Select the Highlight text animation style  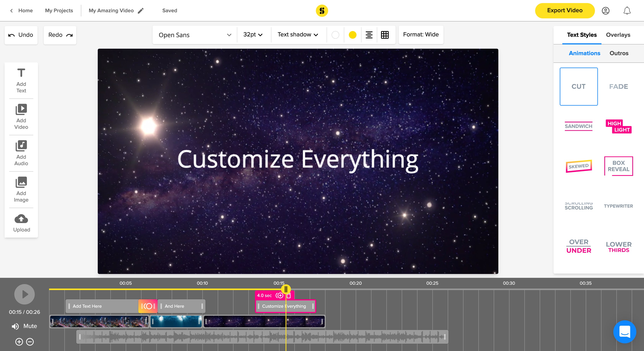click(619, 126)
